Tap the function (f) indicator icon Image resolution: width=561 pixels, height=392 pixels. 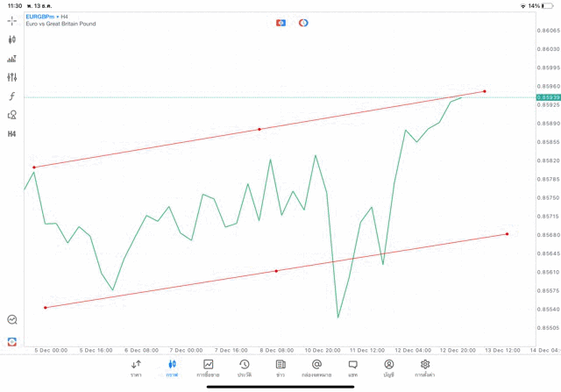pyautogui.click(x=12, y=96)
